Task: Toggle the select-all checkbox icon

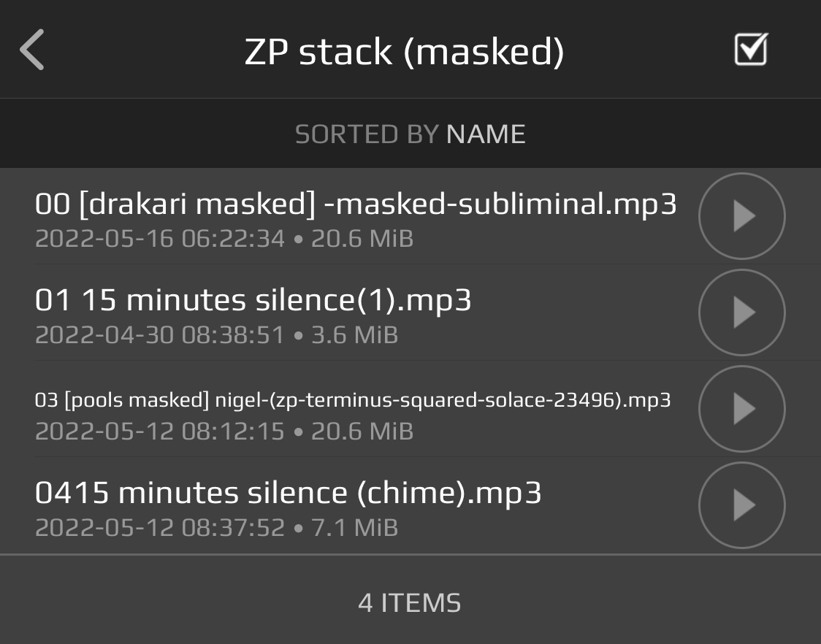Action: point(752,49)
